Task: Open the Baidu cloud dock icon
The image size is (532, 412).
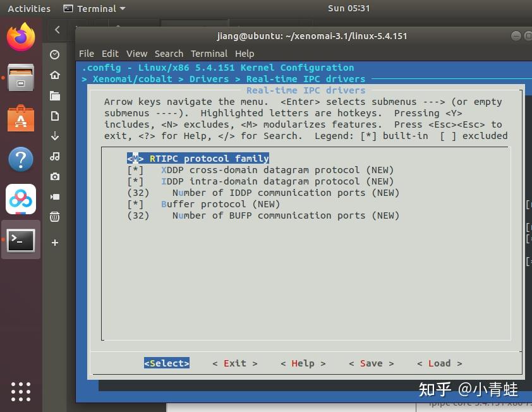Action: click(21, 199)
